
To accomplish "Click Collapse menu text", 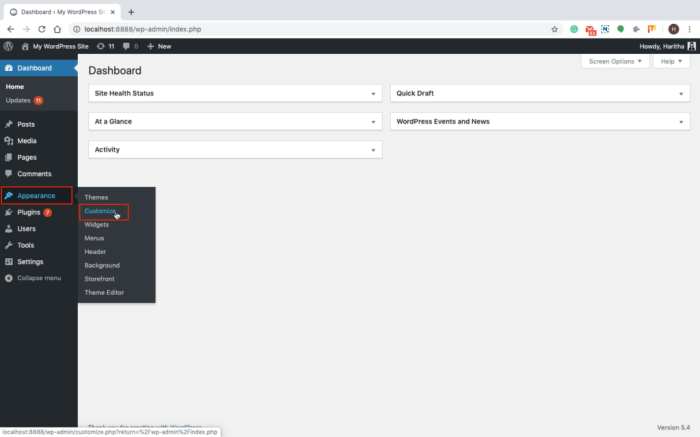I will 39,278.
